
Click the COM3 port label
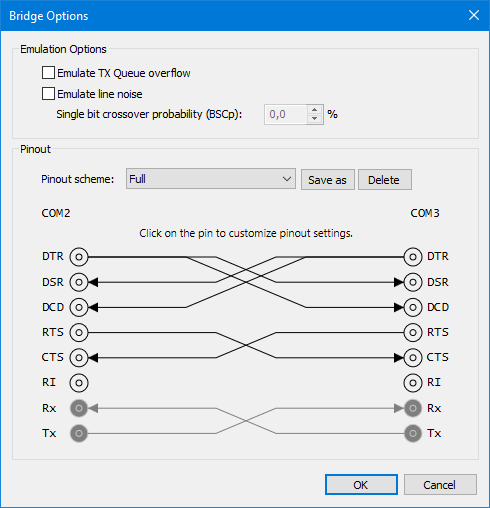pyautogui.click(x=425, y=213)
